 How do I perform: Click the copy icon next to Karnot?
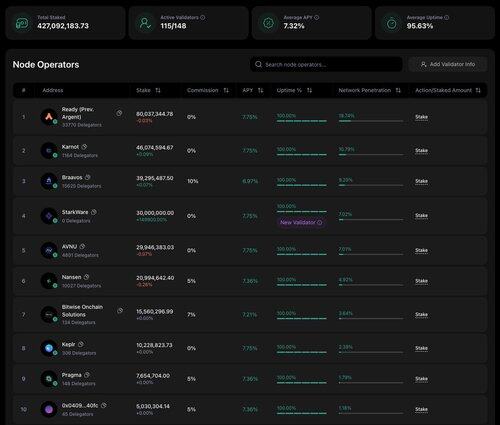pos(84,147)
